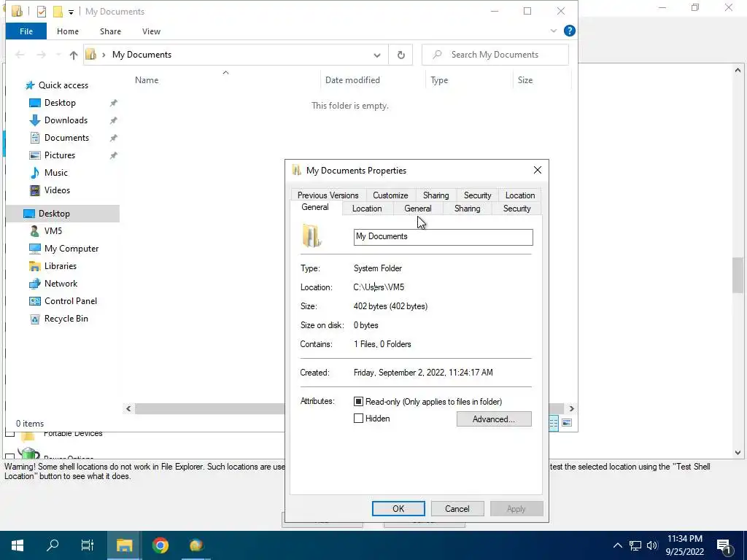Viewport: 747px width, 560px height.
Task: Open Network in navigation pane
Action: click(x=61, y=284)
